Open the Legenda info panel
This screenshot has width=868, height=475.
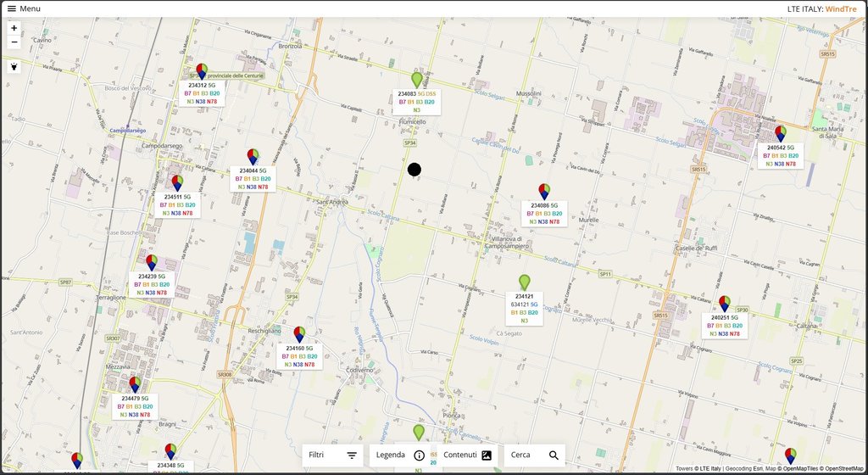tap(400, 455)
